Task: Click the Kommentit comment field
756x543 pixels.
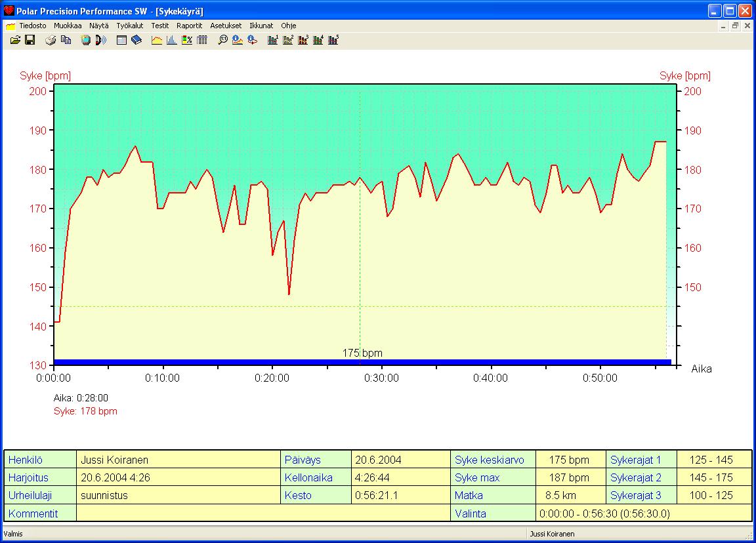Action: (262, 513)
